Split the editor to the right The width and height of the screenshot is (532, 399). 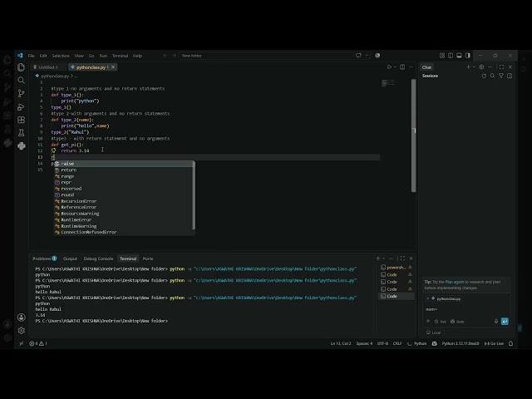point(402,67)
